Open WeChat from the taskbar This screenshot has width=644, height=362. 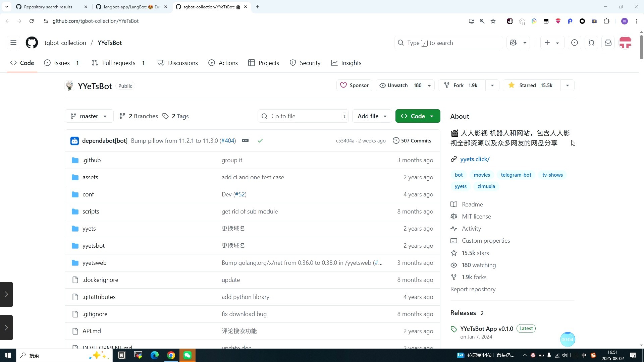(x=187, y=355)
